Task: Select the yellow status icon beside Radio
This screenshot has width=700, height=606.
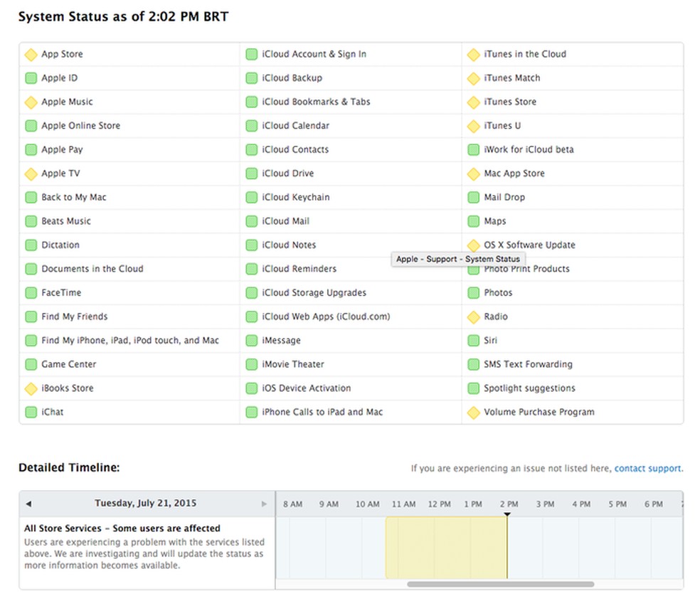Action: tap(473, 317)
